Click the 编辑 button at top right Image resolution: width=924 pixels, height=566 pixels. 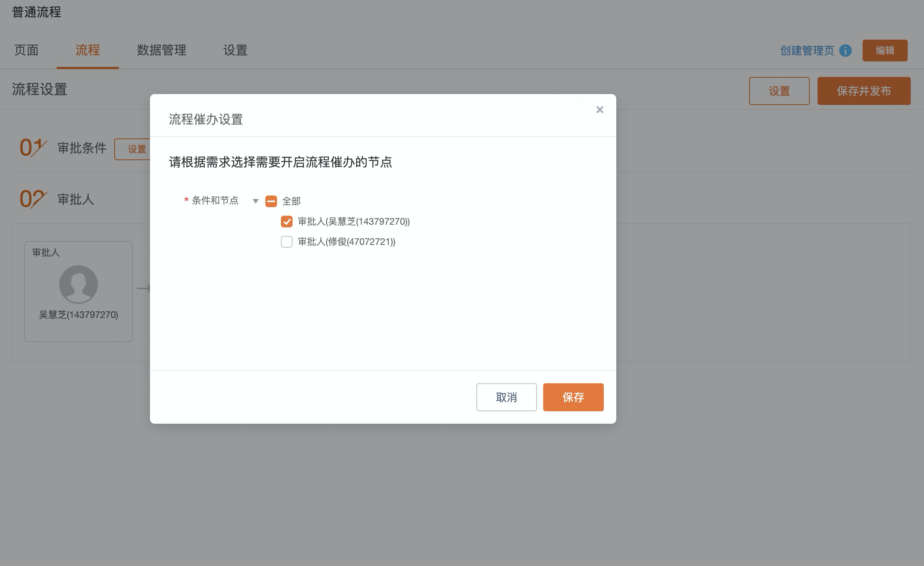click(x=884, y=51)
